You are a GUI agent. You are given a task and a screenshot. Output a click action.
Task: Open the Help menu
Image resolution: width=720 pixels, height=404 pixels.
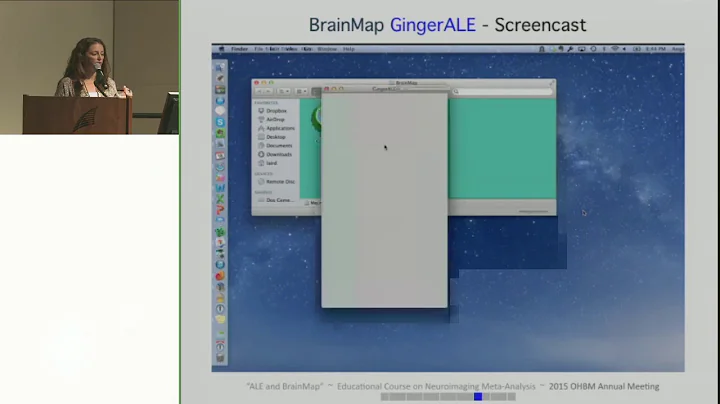pos(349,49)
